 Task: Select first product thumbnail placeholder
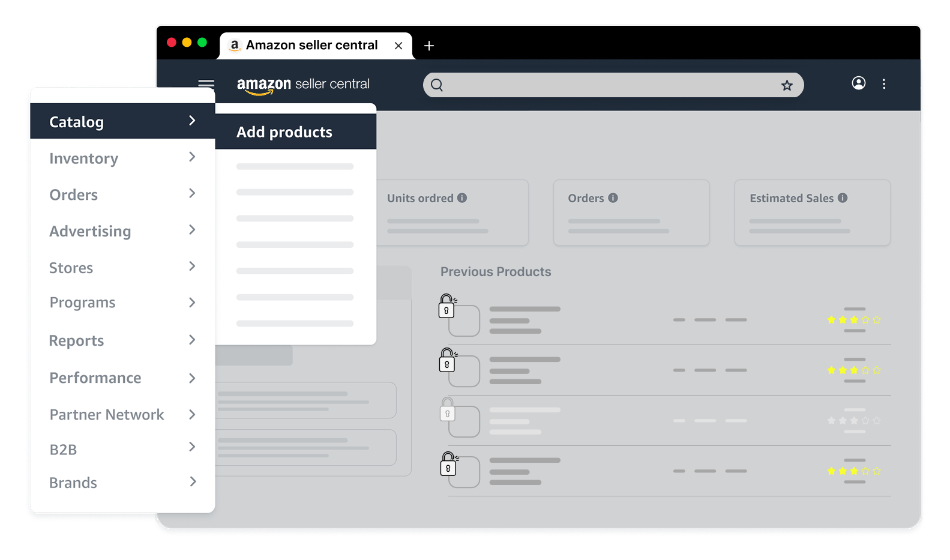464,321
